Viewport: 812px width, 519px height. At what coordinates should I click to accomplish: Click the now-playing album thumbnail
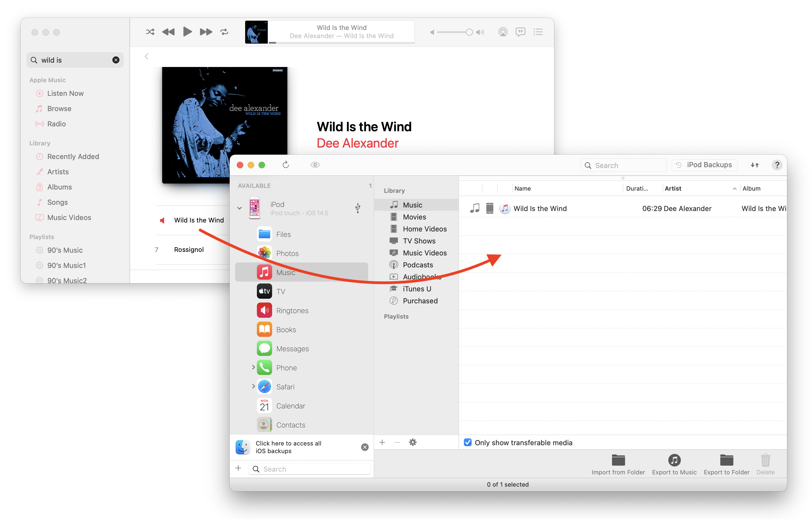(256, 32)
